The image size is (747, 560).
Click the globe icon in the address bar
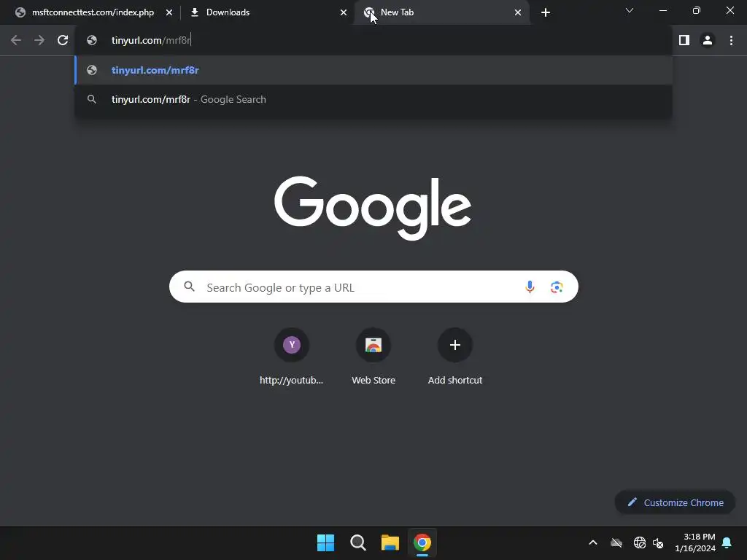[92, 41]
